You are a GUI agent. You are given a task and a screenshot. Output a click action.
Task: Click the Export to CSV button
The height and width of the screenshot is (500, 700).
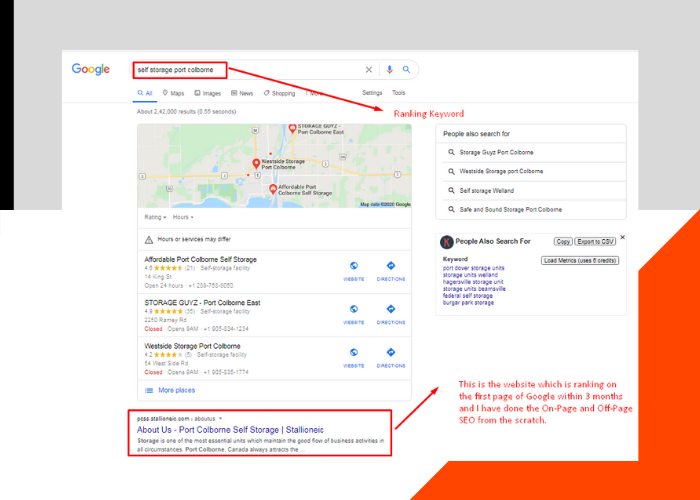(595, 242)
